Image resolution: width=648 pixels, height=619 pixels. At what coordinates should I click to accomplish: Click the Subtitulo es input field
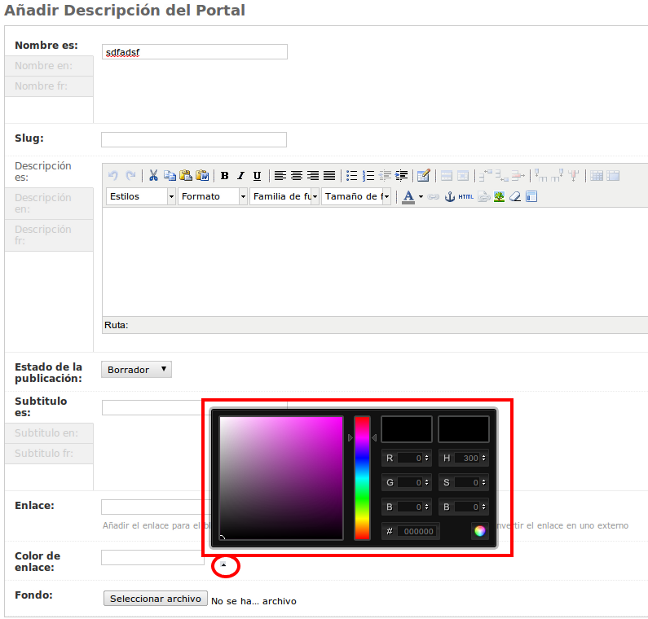pos(152,407)
